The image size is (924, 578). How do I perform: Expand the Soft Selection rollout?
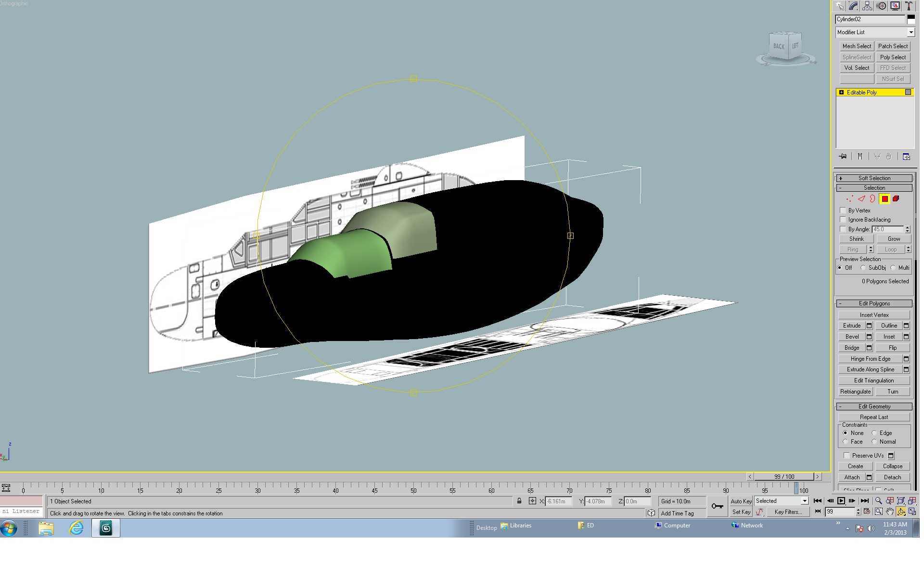pyautogui.click(x=874, y=178)
